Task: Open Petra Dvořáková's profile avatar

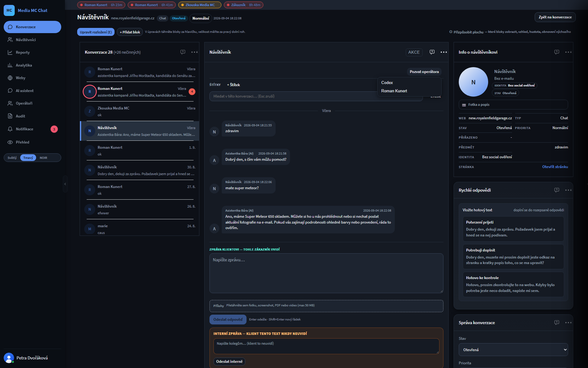Action: [x=9, y=358]
